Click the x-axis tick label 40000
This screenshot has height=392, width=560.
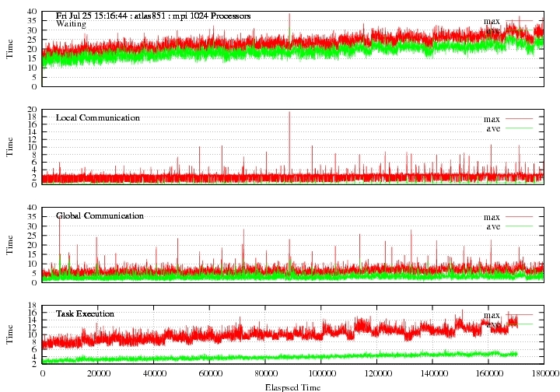(153, 374)
